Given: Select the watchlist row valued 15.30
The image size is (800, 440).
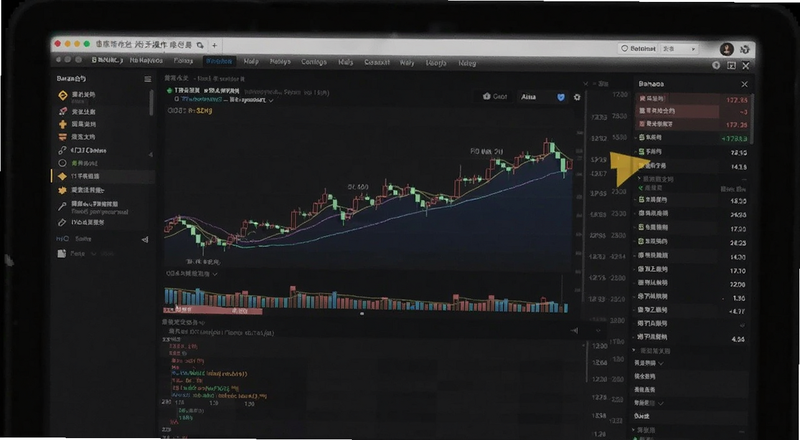Looking at the screenshot, I should pyautogui.click(x=693, y=201).
